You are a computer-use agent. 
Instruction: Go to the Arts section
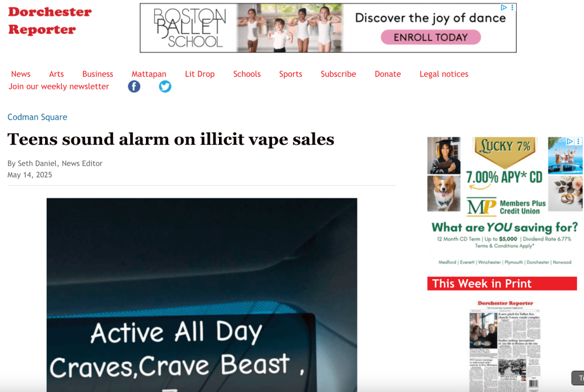coord(56,74)
